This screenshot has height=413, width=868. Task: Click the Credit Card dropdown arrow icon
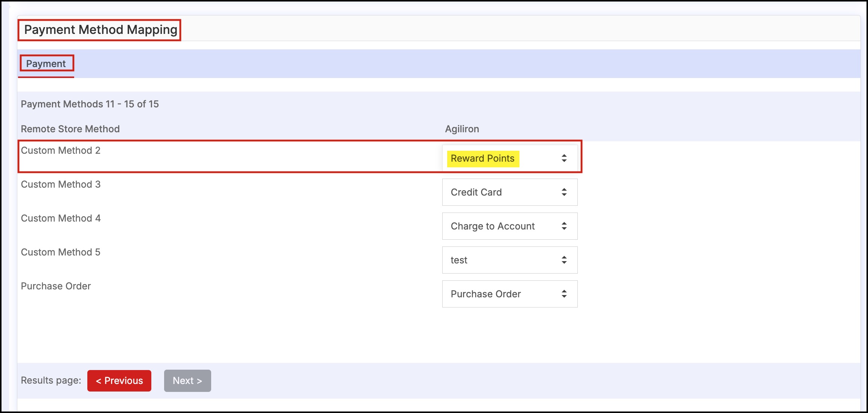pyautogui.click(x=564, y=192)
